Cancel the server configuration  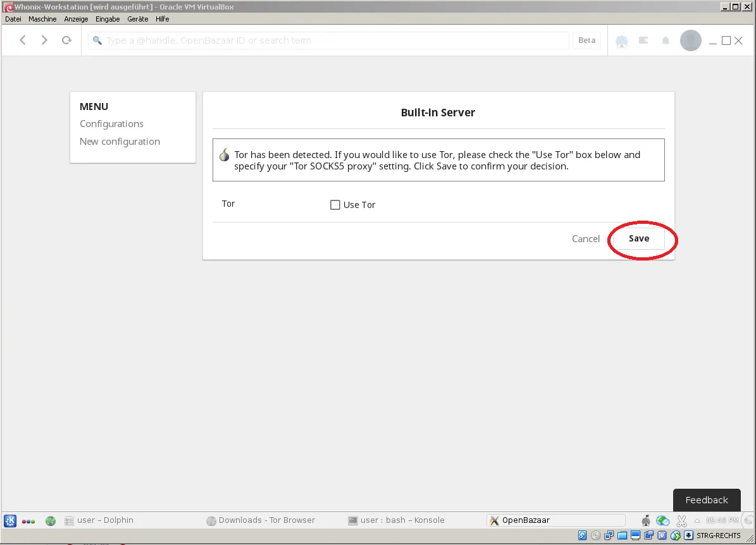[x=586, y=239]
